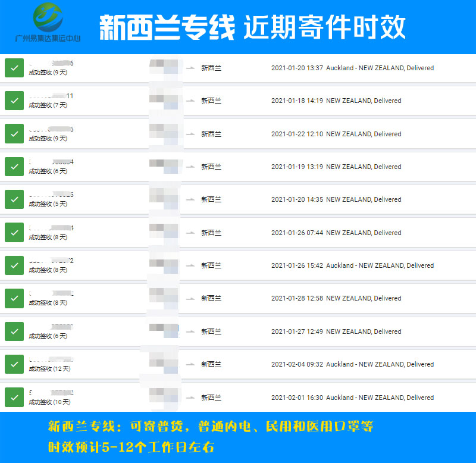Open tracking number ending in orange 11
Viewport: 476px width, 463px height.
pyautogui.click(x=51, y=96)
